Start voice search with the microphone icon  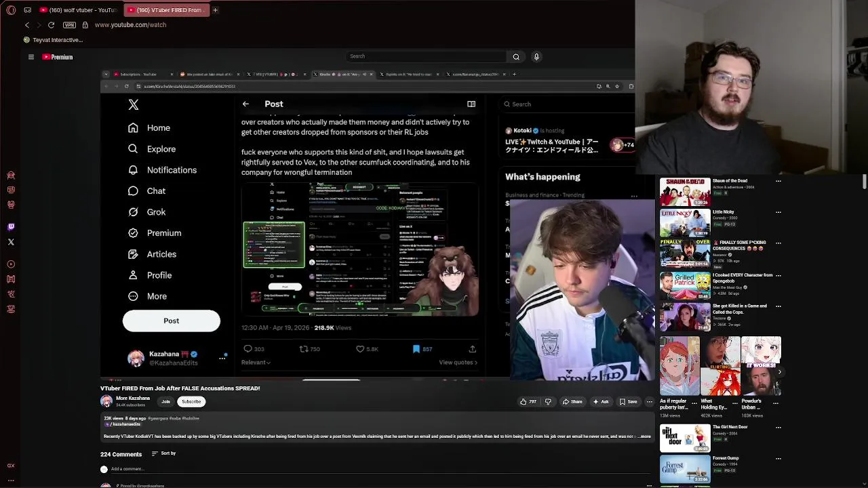click(536, 57)
